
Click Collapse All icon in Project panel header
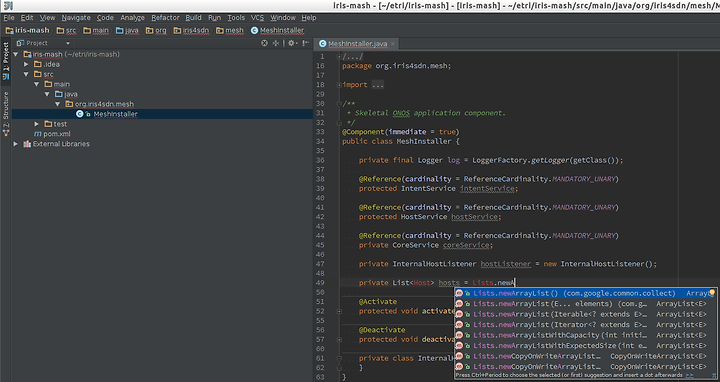(276, 43)
